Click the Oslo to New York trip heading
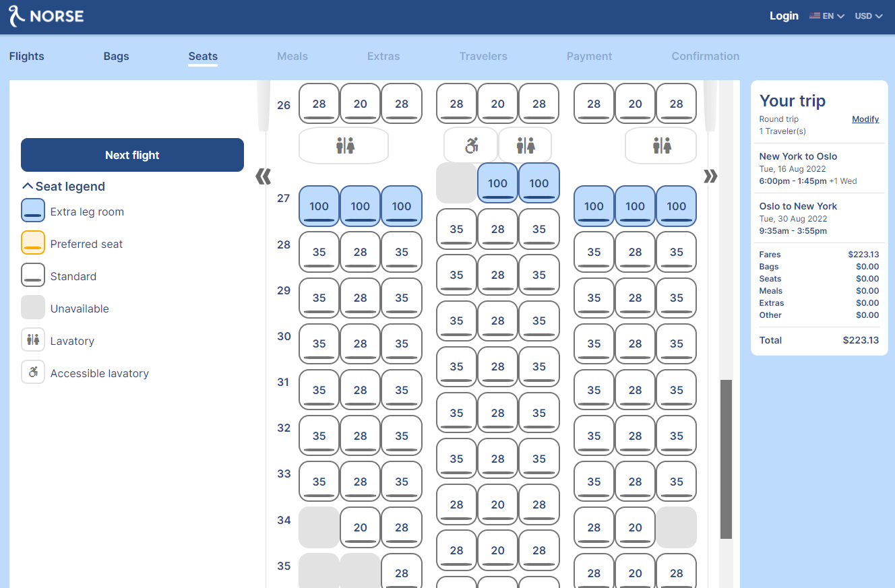 [798, 206]
